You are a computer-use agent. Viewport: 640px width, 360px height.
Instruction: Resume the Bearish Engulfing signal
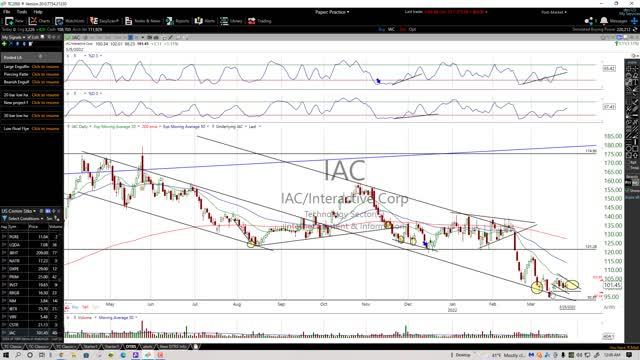click(x=45, y=82)
